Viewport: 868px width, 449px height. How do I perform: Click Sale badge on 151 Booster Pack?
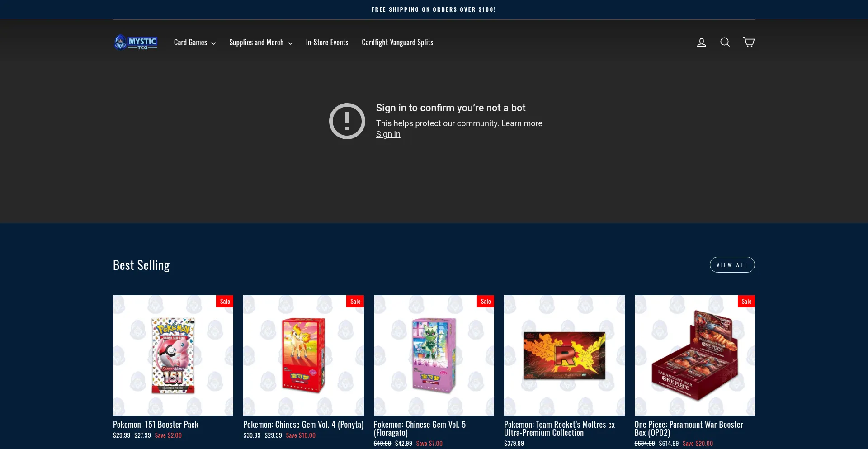pos(225,302)
